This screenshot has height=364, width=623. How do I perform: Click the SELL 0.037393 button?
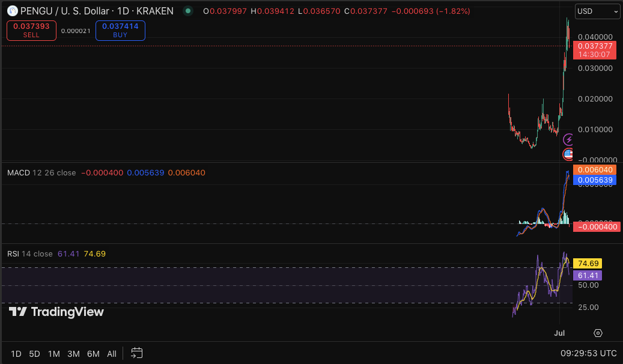pos(31,31)
